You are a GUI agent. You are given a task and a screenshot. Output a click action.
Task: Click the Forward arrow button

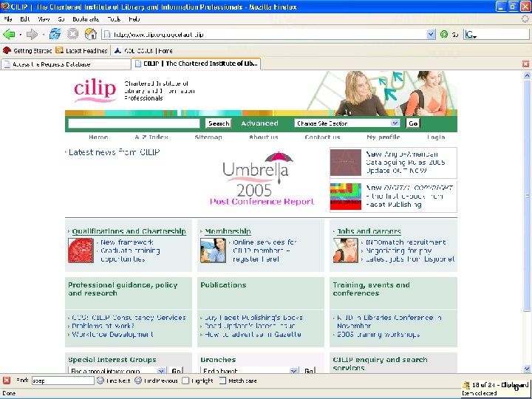pos(32,34)
